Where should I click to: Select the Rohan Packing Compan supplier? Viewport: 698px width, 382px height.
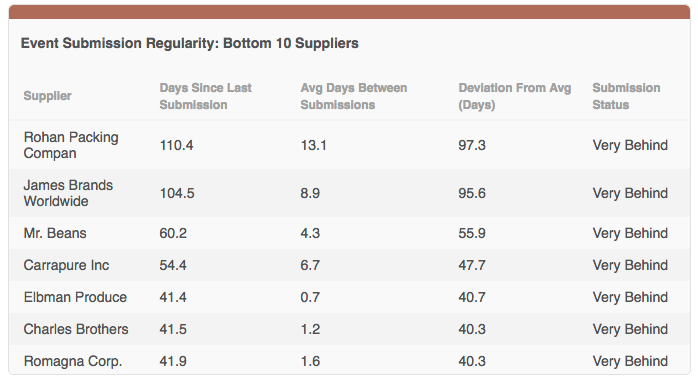(x=71, y=145)
